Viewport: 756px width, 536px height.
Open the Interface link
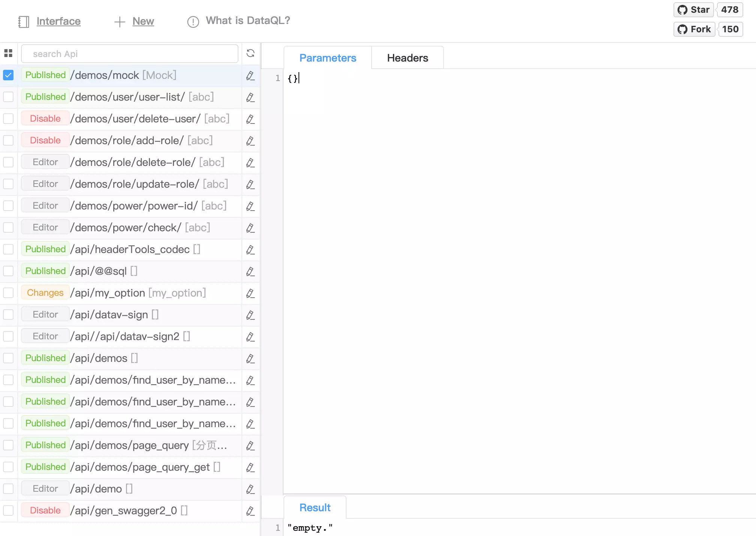point(58,21)
